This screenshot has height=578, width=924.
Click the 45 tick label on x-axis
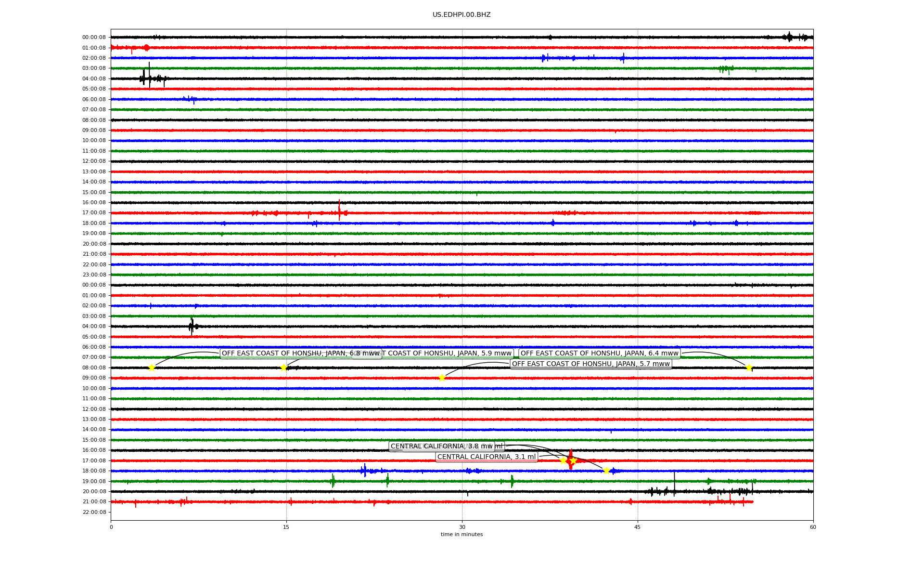tap(638, 527)
